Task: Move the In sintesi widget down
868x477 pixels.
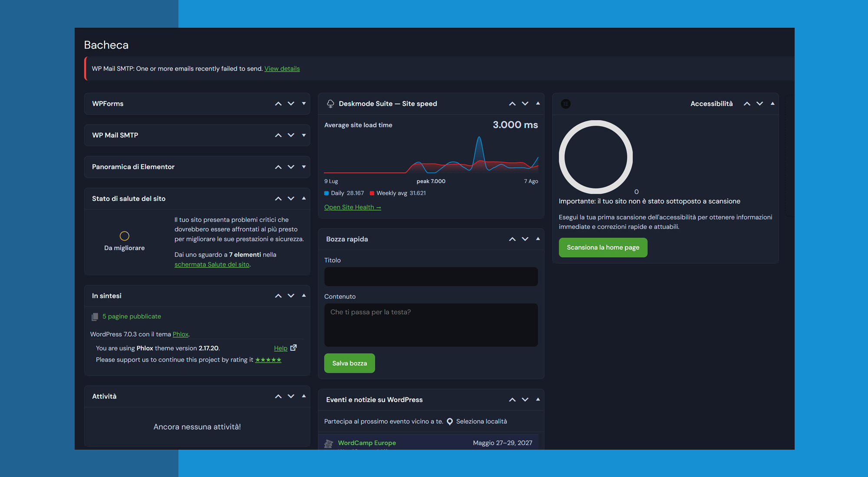Action: point(291,296)
